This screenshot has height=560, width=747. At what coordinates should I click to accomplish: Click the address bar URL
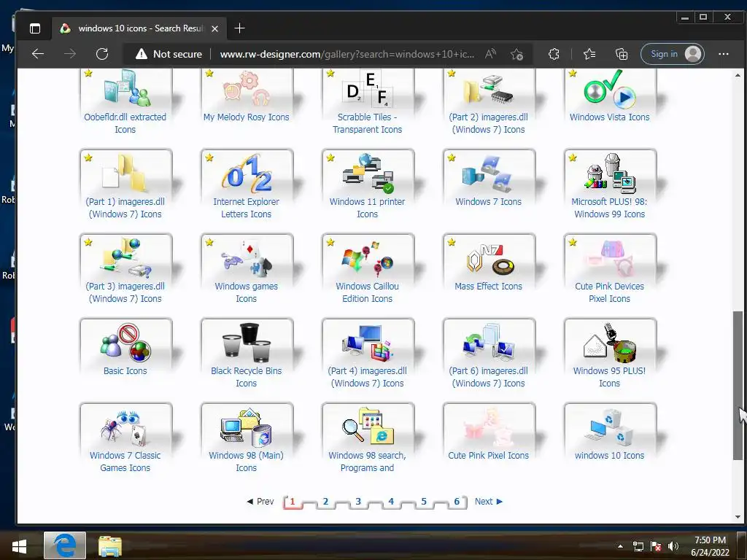coord(347,54)
